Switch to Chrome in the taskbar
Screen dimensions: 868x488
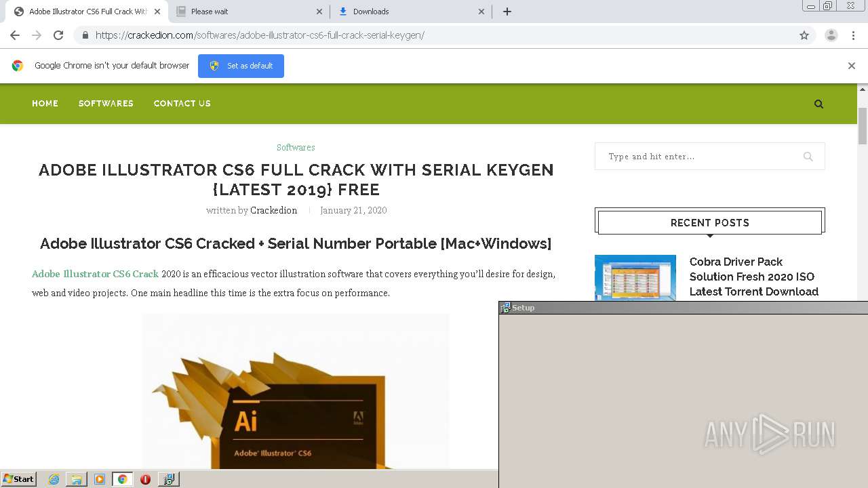click(122, 479)
